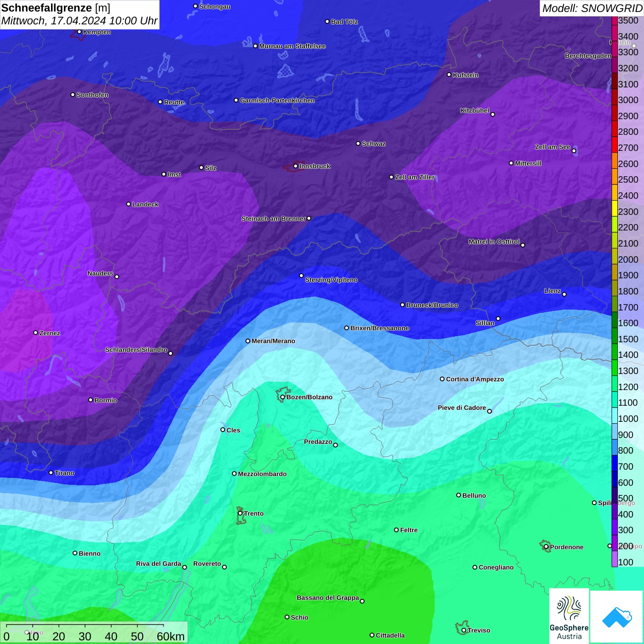Screen dimensions: 644x644
Task: Click the blue snowy mountain logo
Action: point(617,617)
